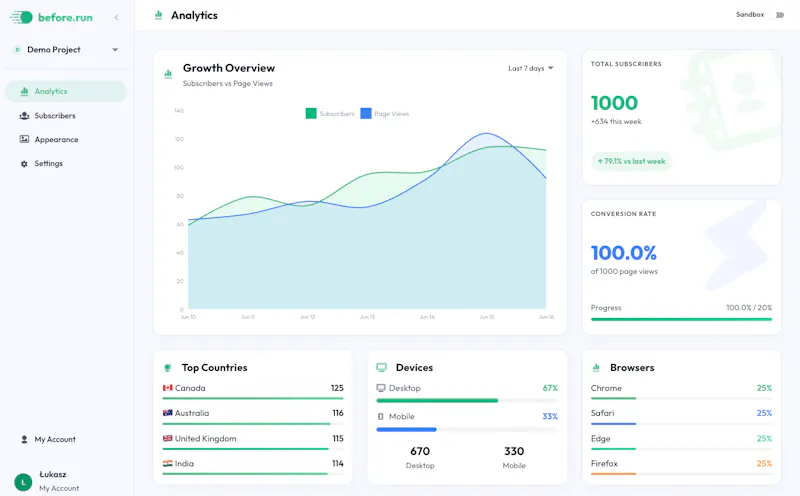
Task: Click the India flag icon
Action: click(167, 463)
